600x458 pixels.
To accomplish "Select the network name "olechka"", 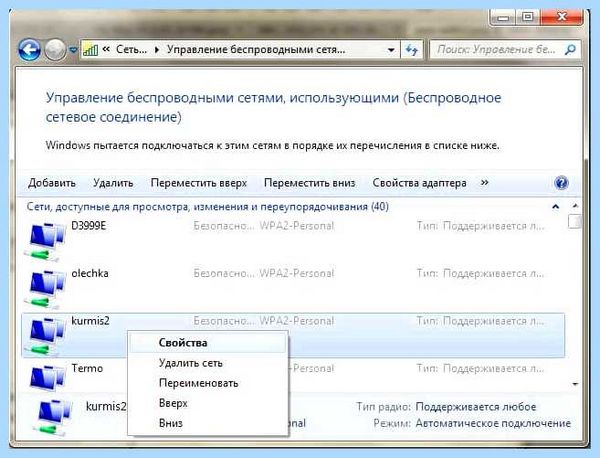I will tap(90, 273).
